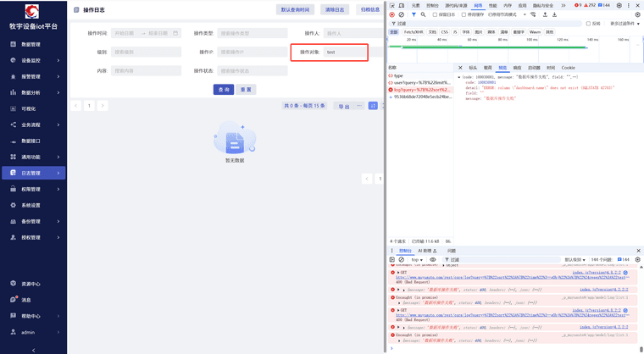The height and width of the screenshot is (354, 644).
Task: Open console settings gear icon
Action: click(637, 259)
